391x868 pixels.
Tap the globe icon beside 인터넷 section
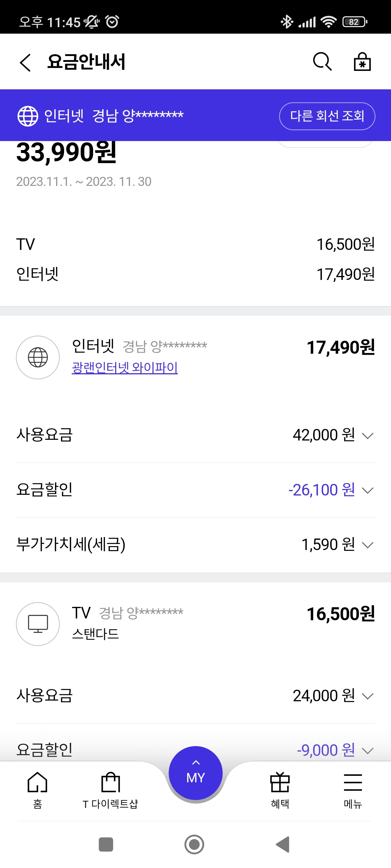pos(38,357)
